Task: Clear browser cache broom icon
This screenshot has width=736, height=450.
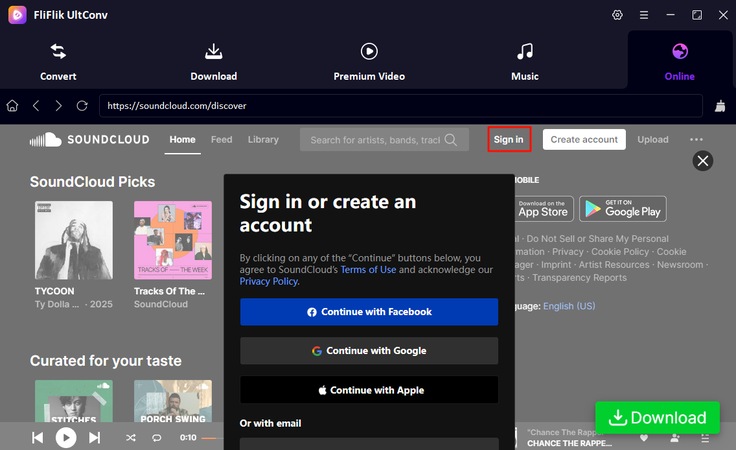Action: point(720,106)
